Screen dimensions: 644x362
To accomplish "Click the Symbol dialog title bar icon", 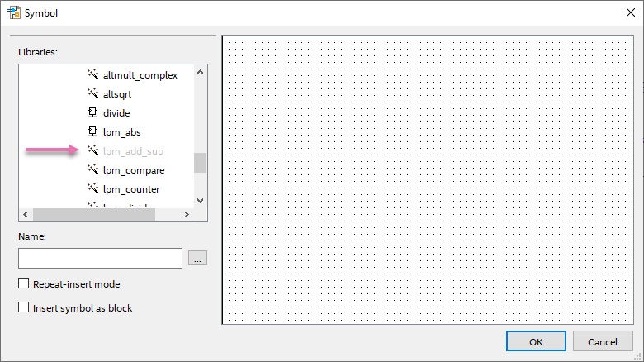I will click(x=13, y=12).
